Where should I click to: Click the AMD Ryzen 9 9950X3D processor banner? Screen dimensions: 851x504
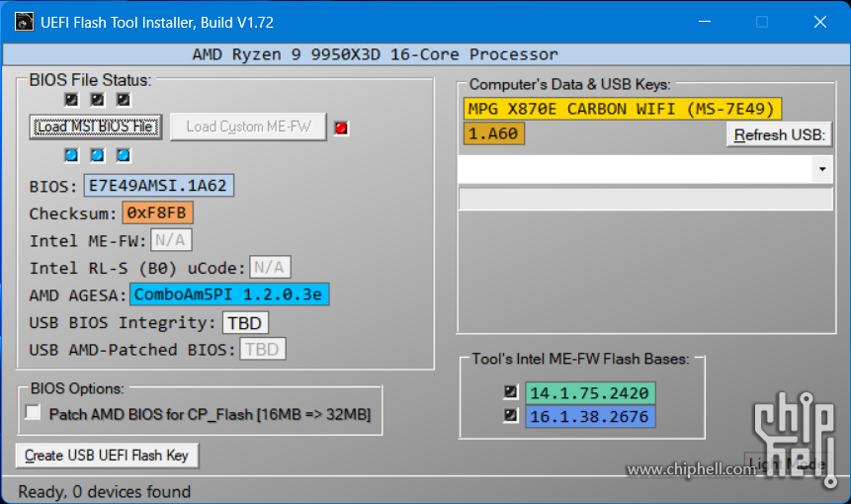point(425,54)
